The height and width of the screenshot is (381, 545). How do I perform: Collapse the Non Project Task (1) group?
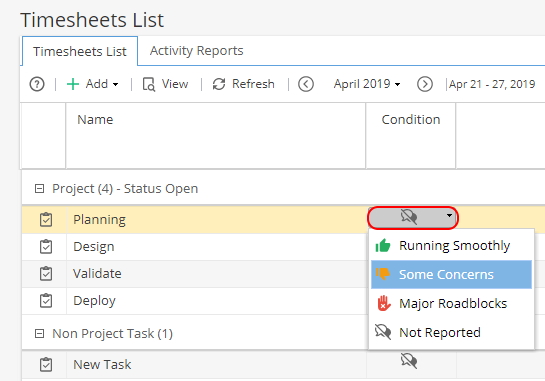pyautogui.click(x=40, y=334)
